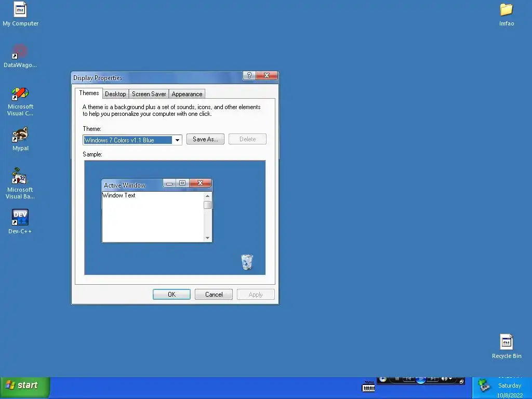The image size is (532, 399).
Task: Close the Display Properties dialog
Action: tap(267, 75)
